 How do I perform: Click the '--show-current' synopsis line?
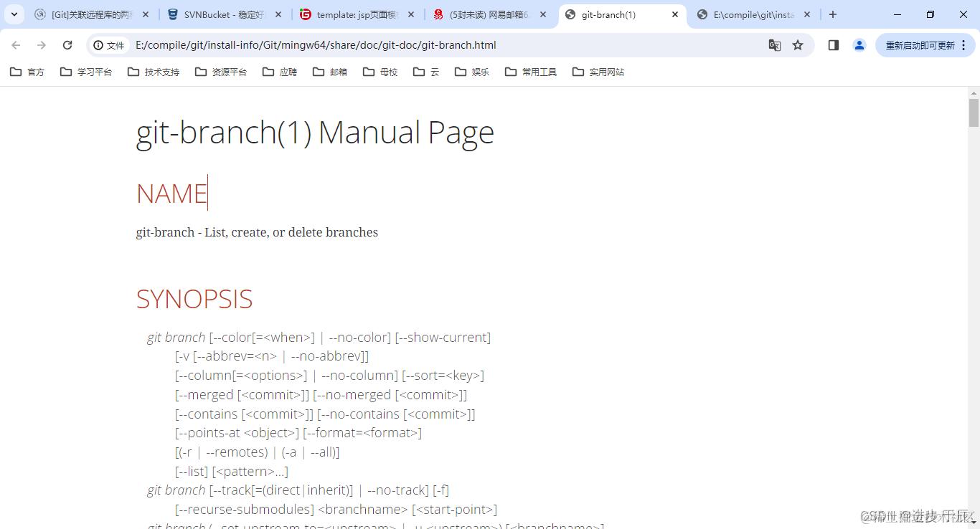[319, 337]
